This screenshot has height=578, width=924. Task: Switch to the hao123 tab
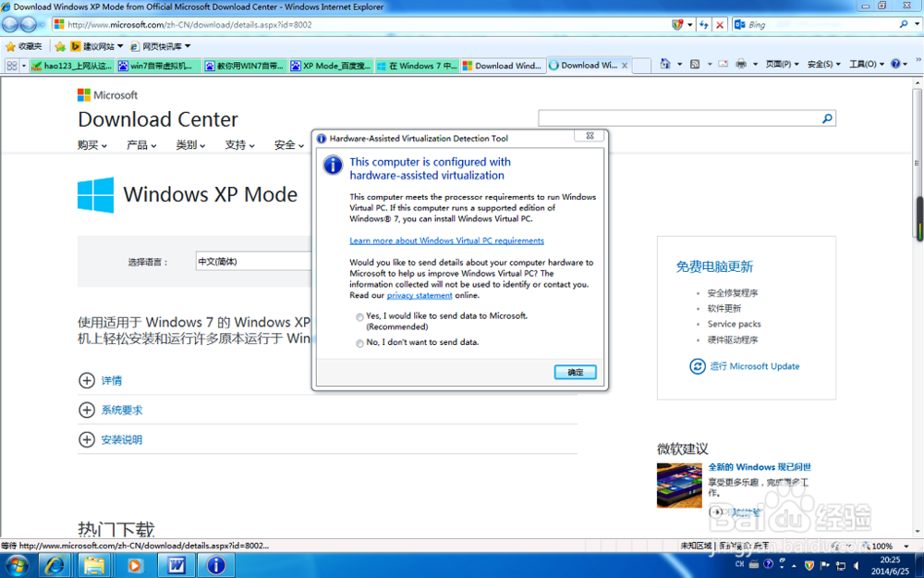coord(71,66)
